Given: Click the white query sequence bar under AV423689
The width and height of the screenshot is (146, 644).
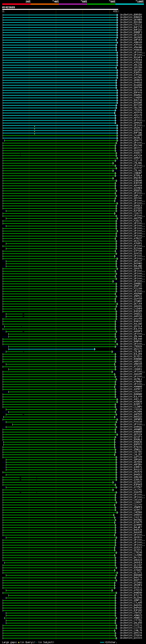Looking at the screenshot, I should (x=60, y=9).
